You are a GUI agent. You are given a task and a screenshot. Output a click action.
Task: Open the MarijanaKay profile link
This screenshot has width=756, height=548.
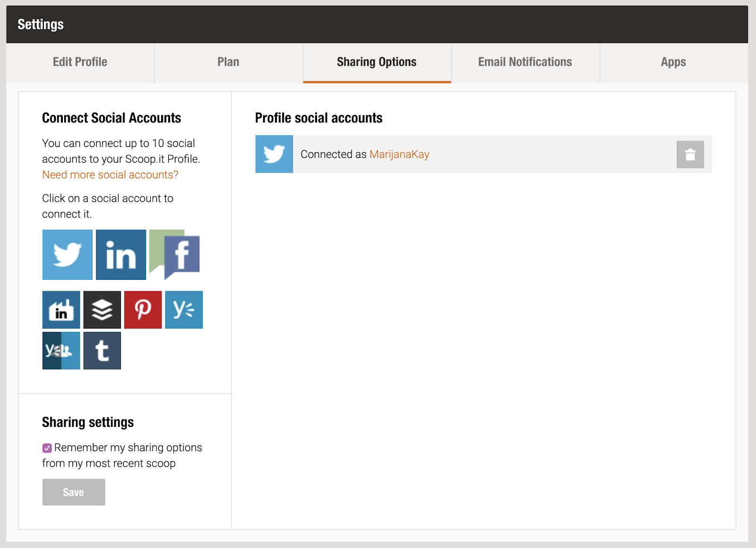(399, 155)
